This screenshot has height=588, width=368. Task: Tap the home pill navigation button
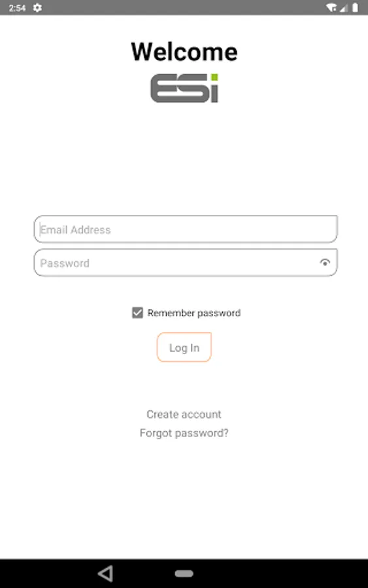pyautogui.click(x=184, y=574)
